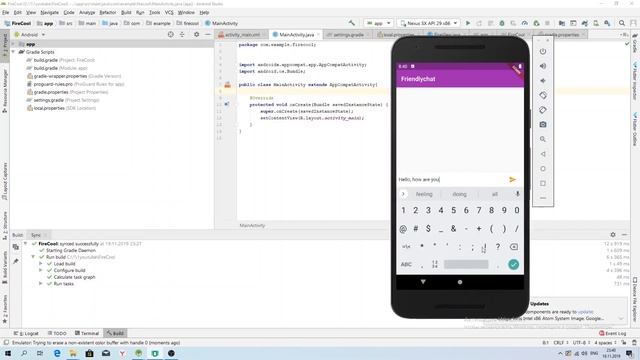The width and height of the screenshot is (640, 360).
Task: Lower volume in emulator side panel
Action: 543,81
